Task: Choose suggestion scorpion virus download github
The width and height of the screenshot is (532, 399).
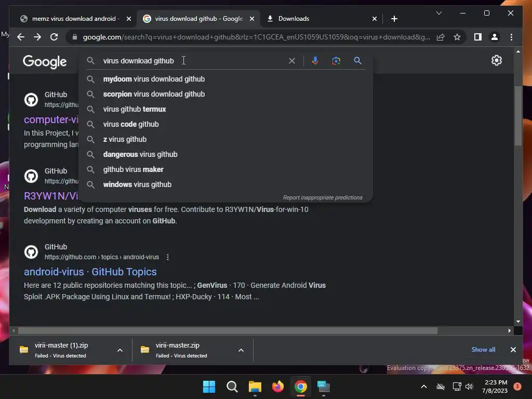Action: (x=225, y=94)
